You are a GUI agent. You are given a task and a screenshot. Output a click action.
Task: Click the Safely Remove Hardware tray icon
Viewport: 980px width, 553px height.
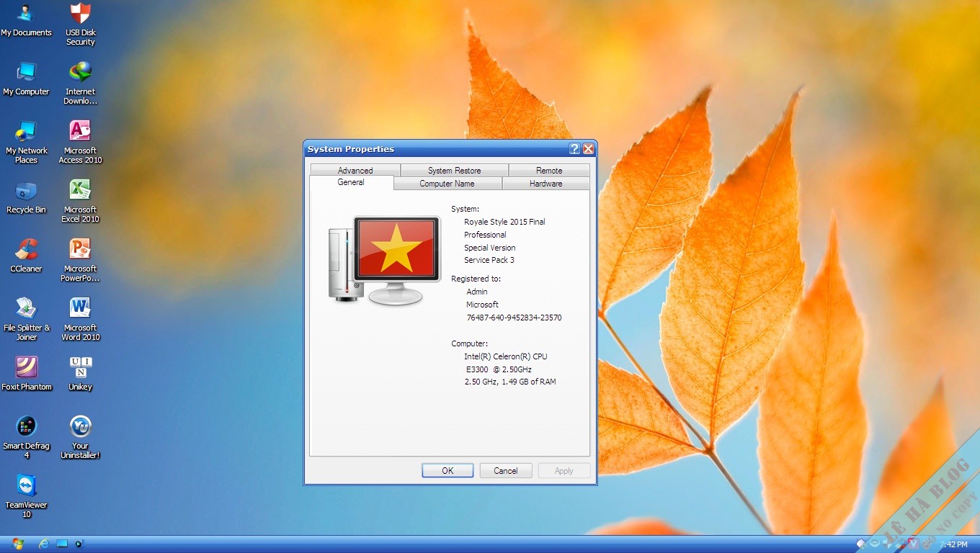click(x=861, y=544)
